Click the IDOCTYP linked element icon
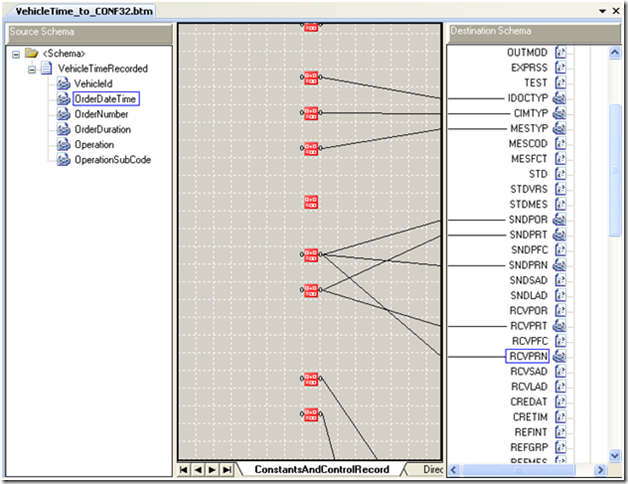Viewport: 628px width, 484px height. pyautogui.click(x=560, y=98)
